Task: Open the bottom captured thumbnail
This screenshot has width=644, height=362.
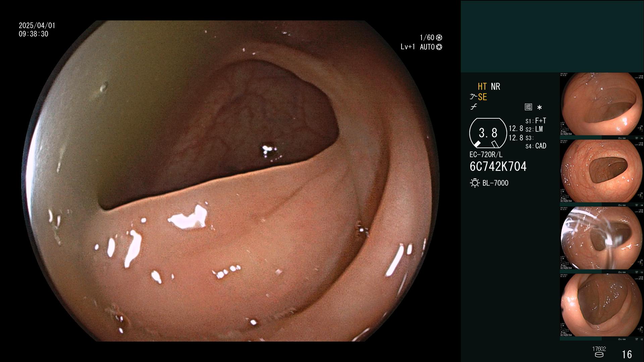Action: 601,307
